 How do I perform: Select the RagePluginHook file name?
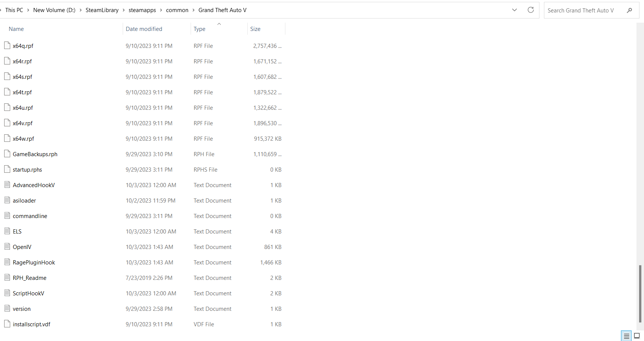pyautogui.click(x=34, y=263)
